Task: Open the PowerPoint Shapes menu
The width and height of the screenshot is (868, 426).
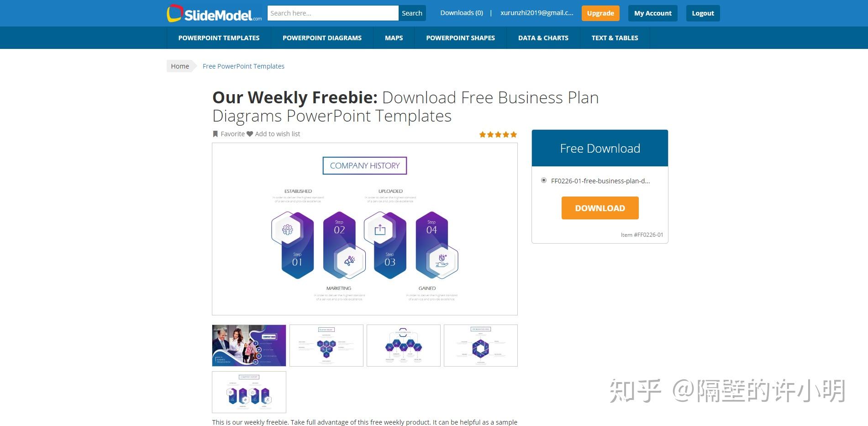Action: tap(460, 38)
